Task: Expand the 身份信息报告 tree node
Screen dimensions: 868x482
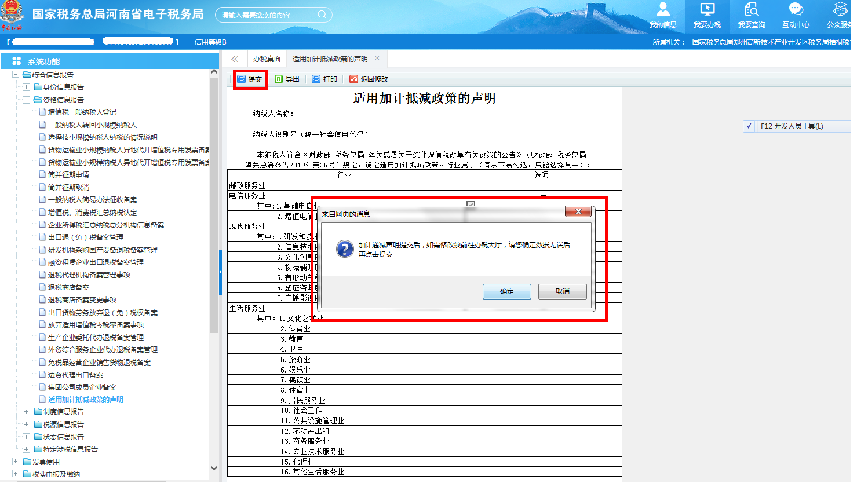Action: [26, 87]
